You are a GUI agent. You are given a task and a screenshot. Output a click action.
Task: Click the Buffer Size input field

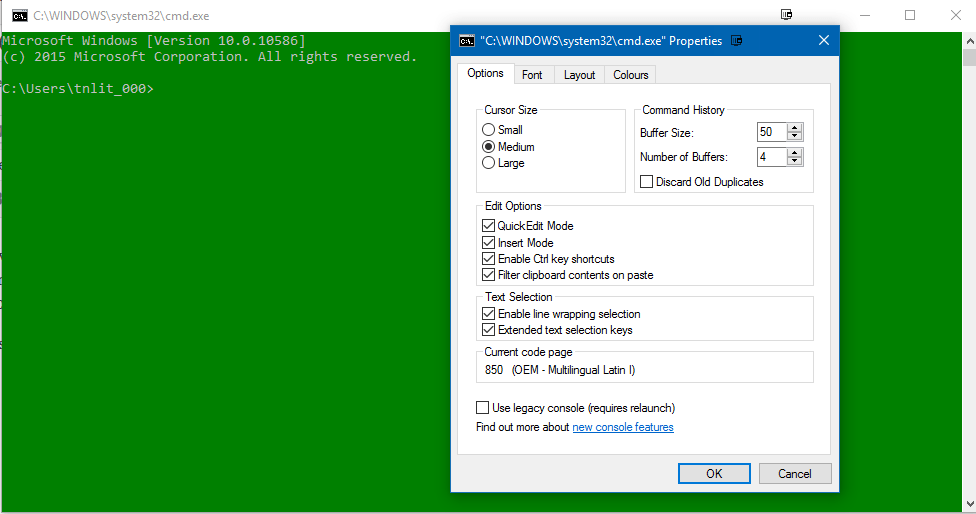coord(772,132)
